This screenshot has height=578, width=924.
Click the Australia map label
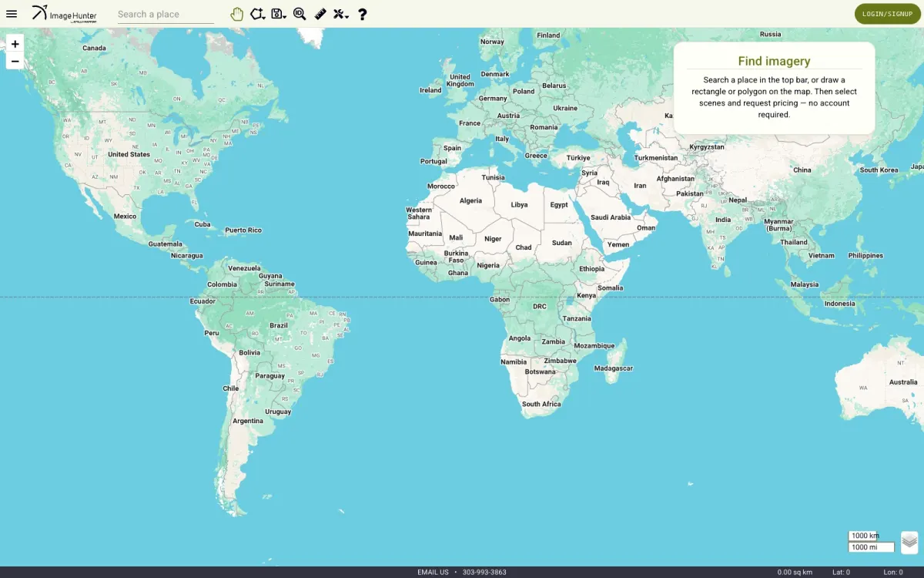[903, 382]
